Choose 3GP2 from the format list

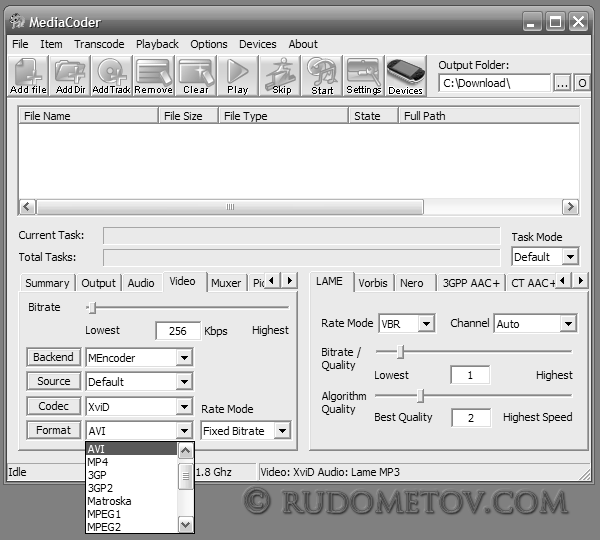(x=132, y=488)
